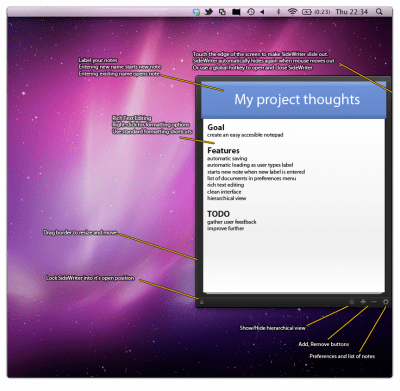Image resolution: width=400 pixels, height=391 pixels.
Task: Open the Time Machine menu bar icon
Action: [251, 12]
